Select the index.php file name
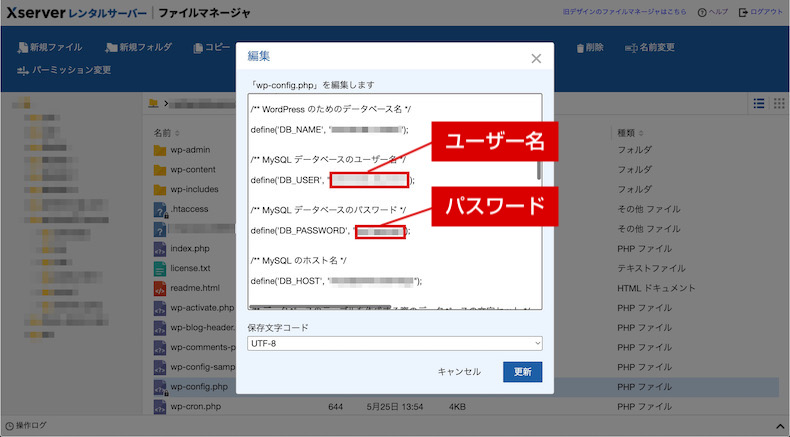 [189, 248]
